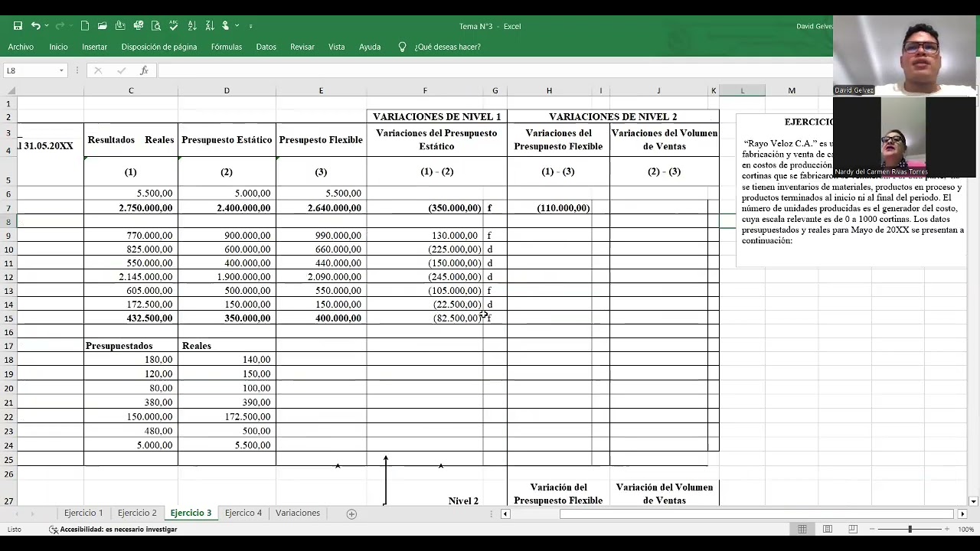Image resolution: width=980 pixels, height=551 pixels.
Task: Click the Presupuestados header cell
Action: 131,346
